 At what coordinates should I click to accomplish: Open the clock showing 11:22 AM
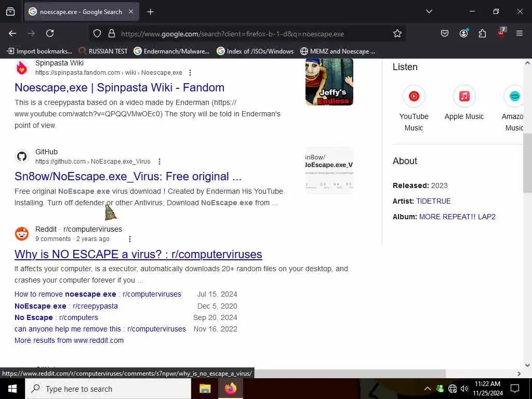click(487, 389)
